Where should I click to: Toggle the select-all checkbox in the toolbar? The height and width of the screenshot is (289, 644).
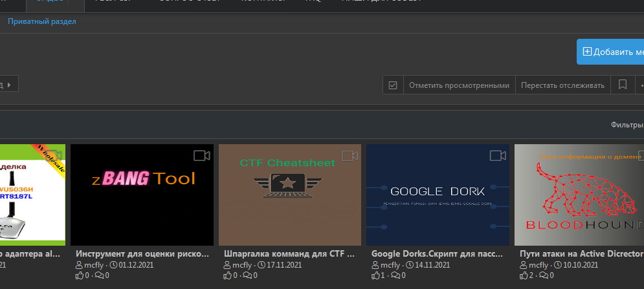coord(393,85)
